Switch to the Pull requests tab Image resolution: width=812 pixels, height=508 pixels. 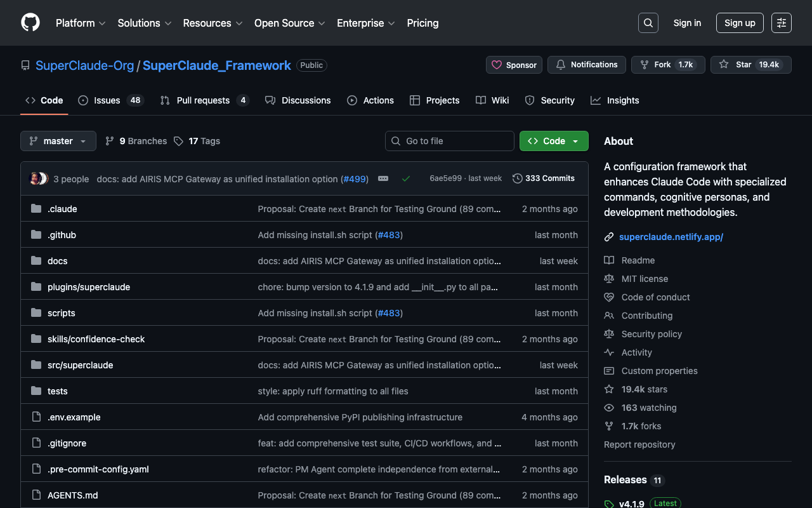(x=204, y=100)
